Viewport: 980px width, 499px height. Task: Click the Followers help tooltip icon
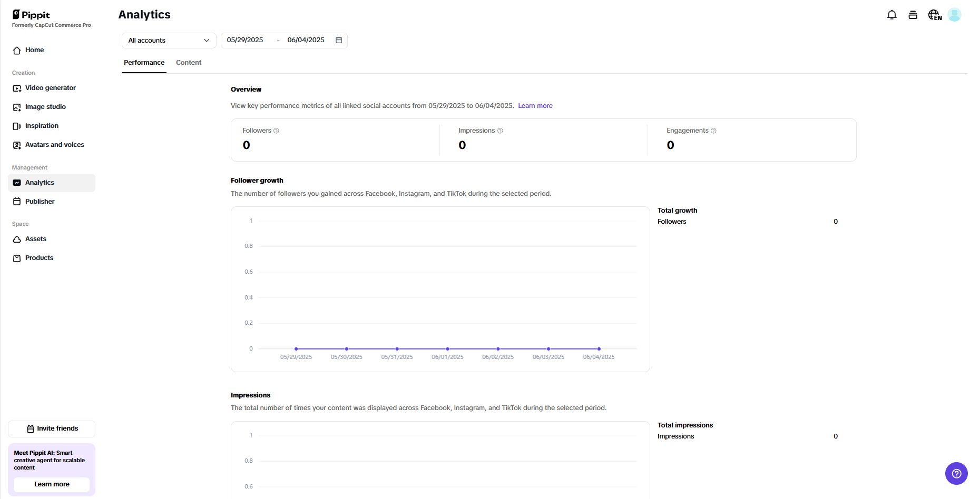tap(277, 130)
